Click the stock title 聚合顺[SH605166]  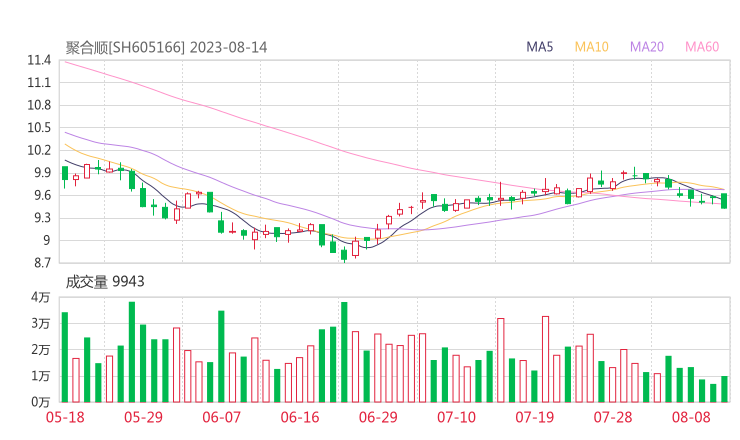pos(125,47)
